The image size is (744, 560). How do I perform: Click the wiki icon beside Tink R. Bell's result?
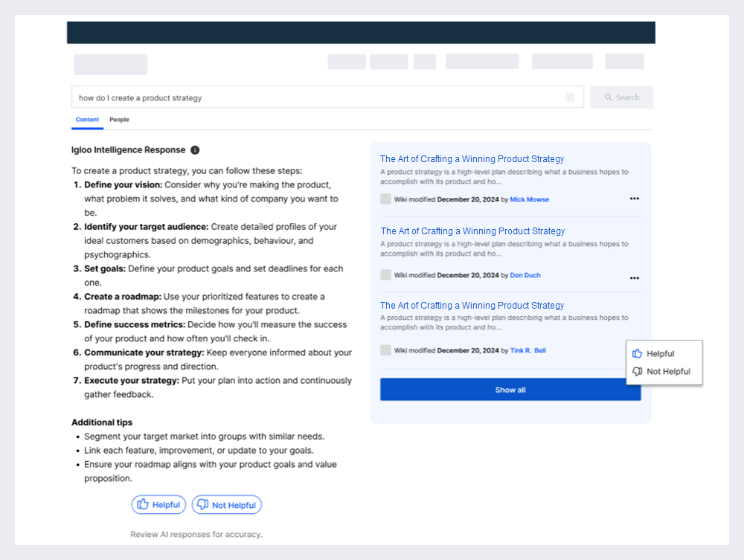pyautogui.click(x=385, y=350)
